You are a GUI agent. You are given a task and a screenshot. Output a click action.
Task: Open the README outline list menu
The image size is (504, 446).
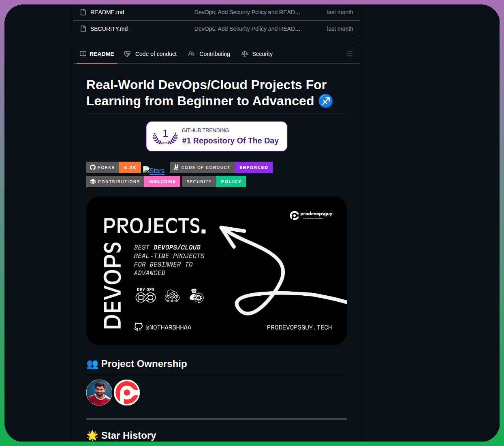(x=350, y=54)
